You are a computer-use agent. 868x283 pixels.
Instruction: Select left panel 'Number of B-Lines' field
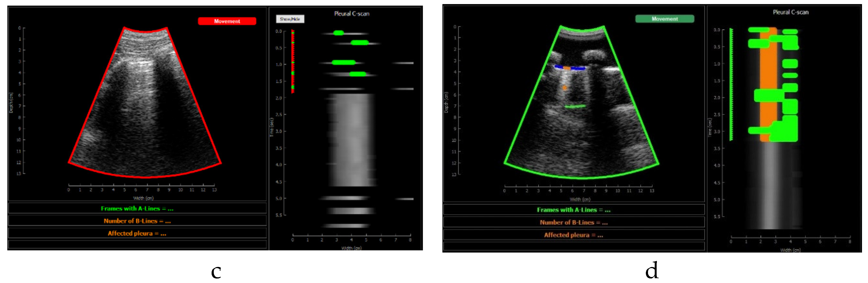click(x=137, y=221)
